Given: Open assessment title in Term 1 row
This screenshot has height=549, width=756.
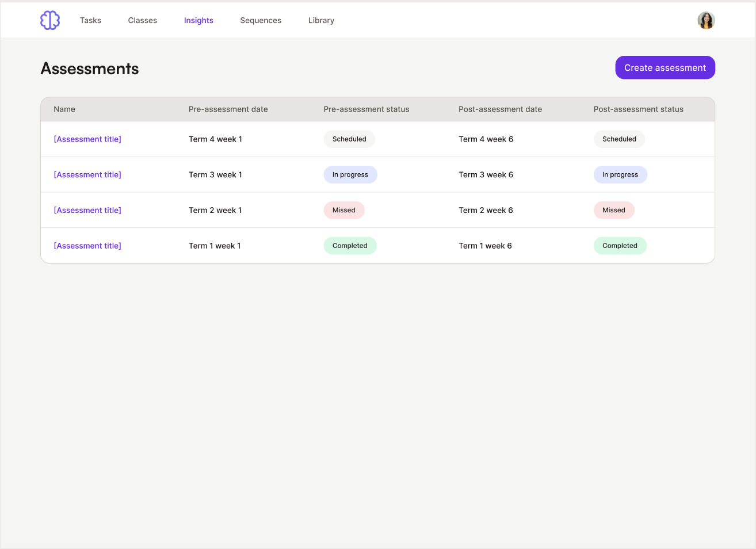Looking at the screenshot, I should [87, 246].
